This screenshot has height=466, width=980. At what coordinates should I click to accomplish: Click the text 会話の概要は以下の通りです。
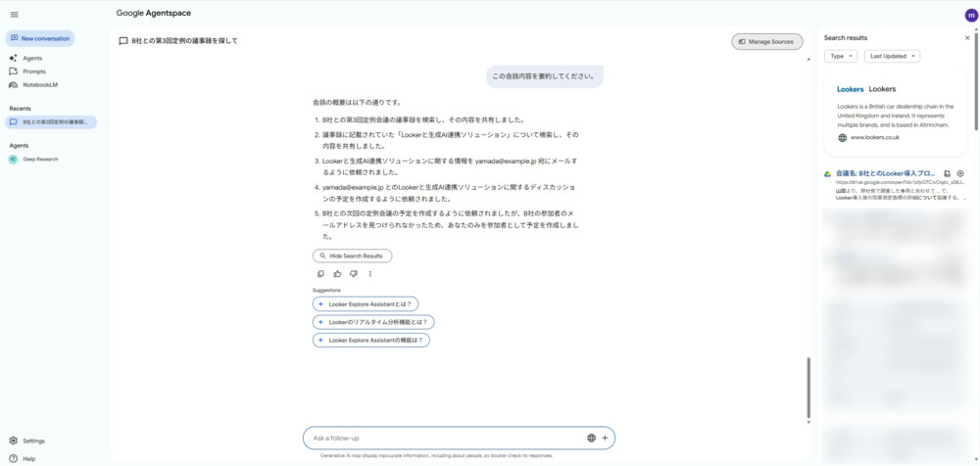pyautogui.click(x=357, y=102)
